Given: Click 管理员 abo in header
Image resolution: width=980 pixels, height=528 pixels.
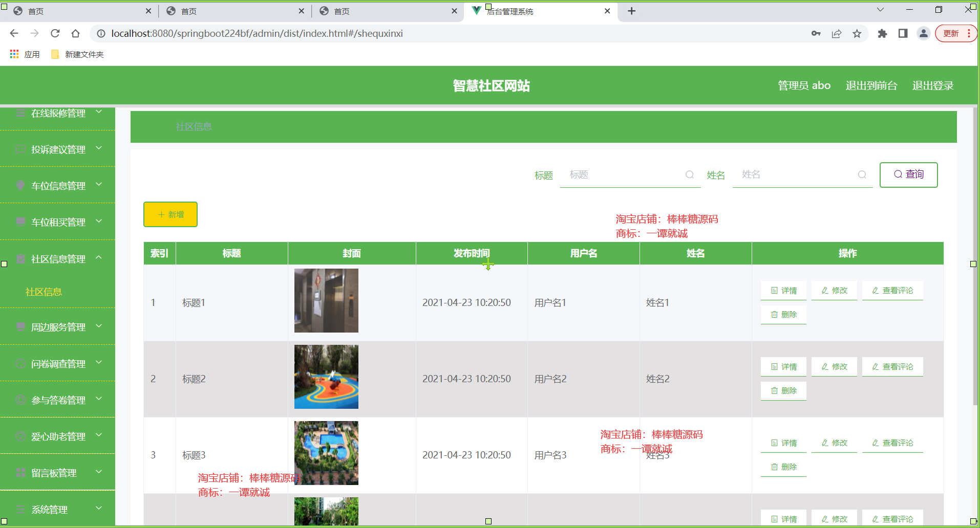Looking at the screenshot, I should (x=804, y=85).
